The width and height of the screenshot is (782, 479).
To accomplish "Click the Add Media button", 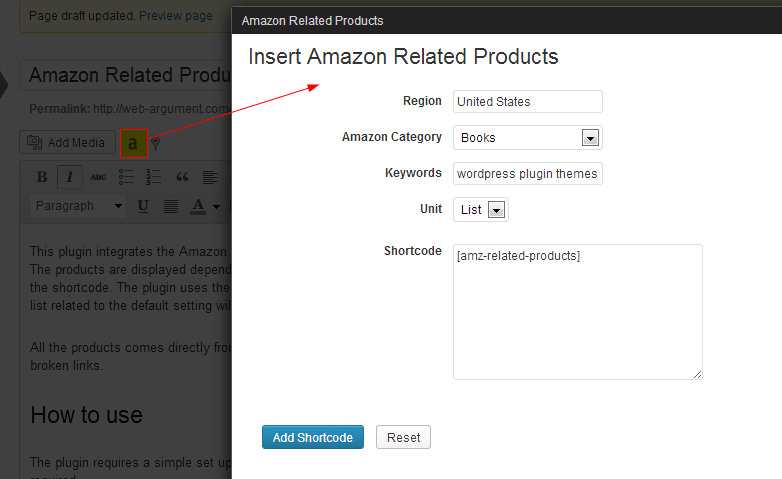I will [68, 143].
